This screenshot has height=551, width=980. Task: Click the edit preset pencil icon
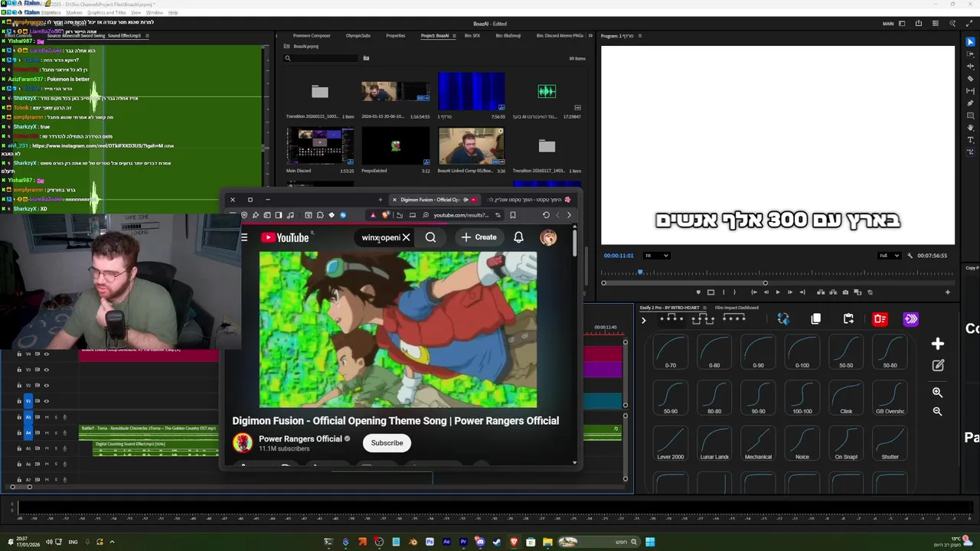[x=938, y=366]
